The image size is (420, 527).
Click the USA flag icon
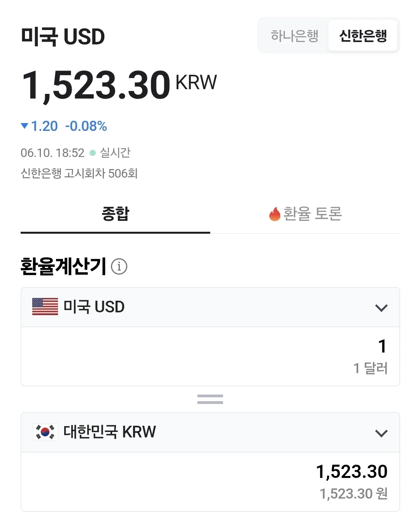click(x=45, y=307)
